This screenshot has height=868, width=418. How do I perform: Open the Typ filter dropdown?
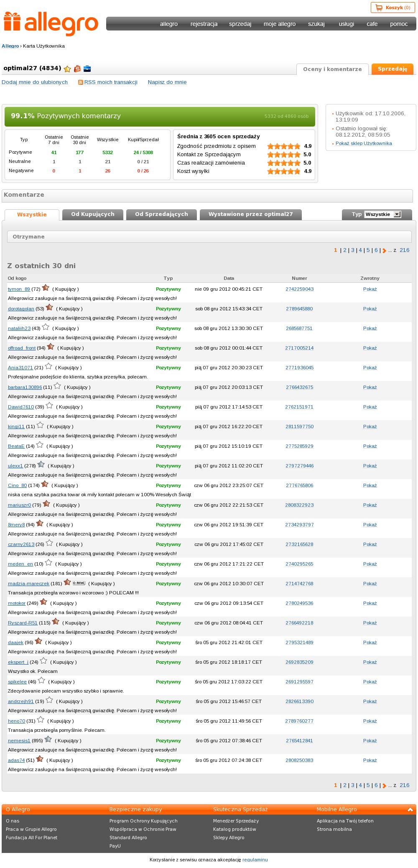click(x=382, y=214)
